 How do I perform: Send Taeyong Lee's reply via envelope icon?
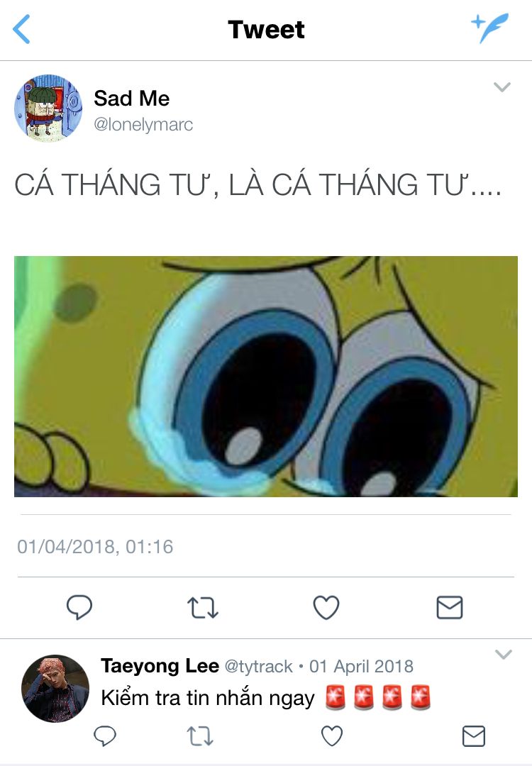[x=473, y=736]
